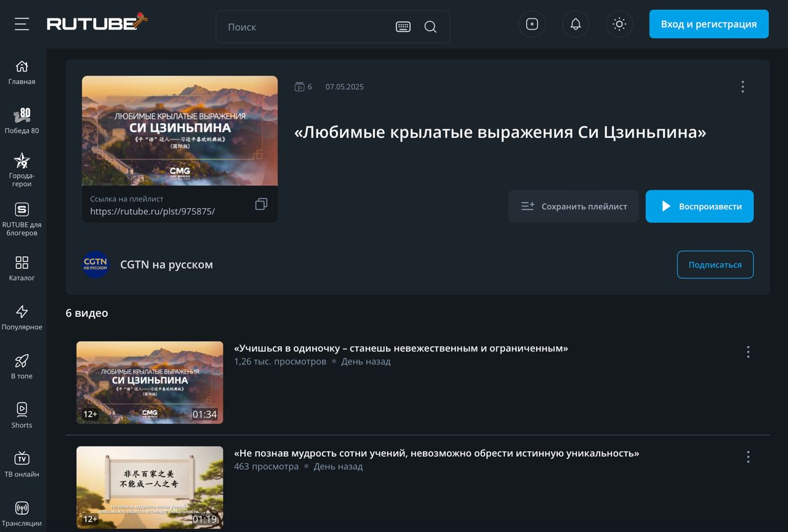Click the playlist cover thumbnail
This screenshot has height=532, width=788.
180,131
